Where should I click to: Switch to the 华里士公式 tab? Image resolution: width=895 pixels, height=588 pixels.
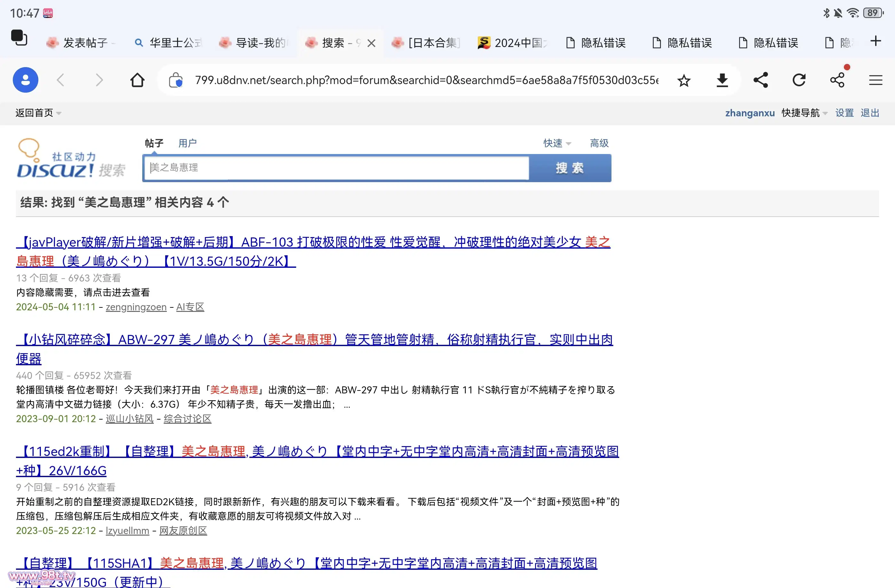click(x=168, y=43)
